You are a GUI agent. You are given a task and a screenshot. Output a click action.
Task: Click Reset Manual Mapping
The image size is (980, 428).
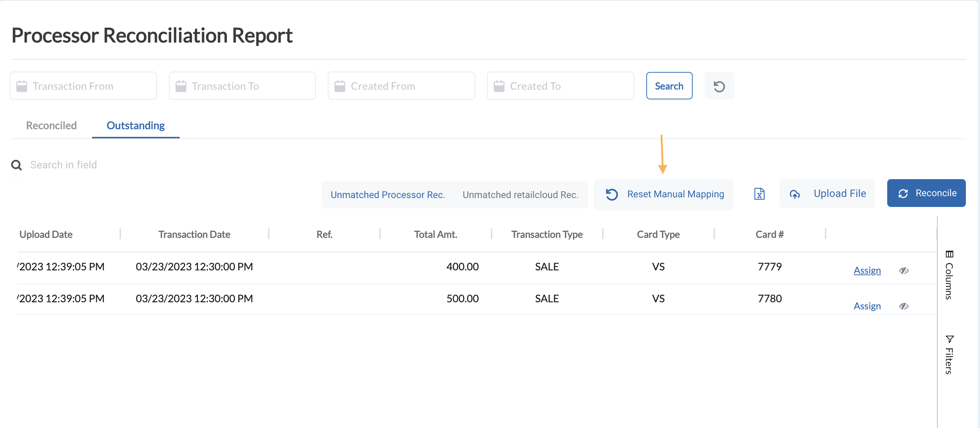pos(663,194)
